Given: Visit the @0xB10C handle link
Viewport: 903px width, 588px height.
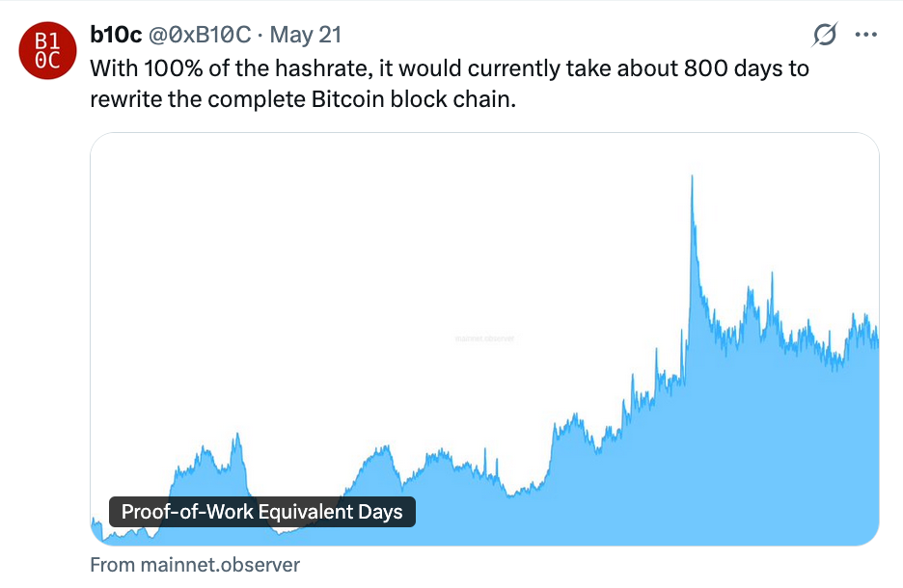Looking at the screenshot, I should pos(200,35).
